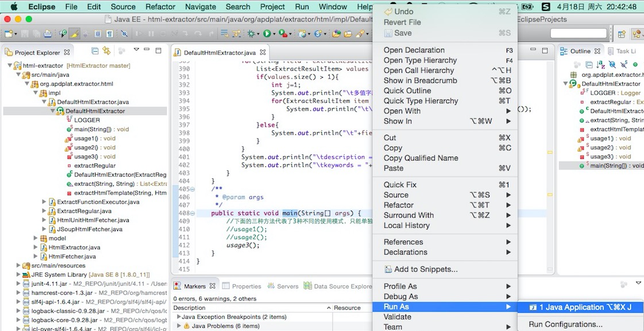Image resolution: width=644 pixels, height=331 pixels.
Task: Click the Run External Tools icon
Action: [x=283, y=34]
